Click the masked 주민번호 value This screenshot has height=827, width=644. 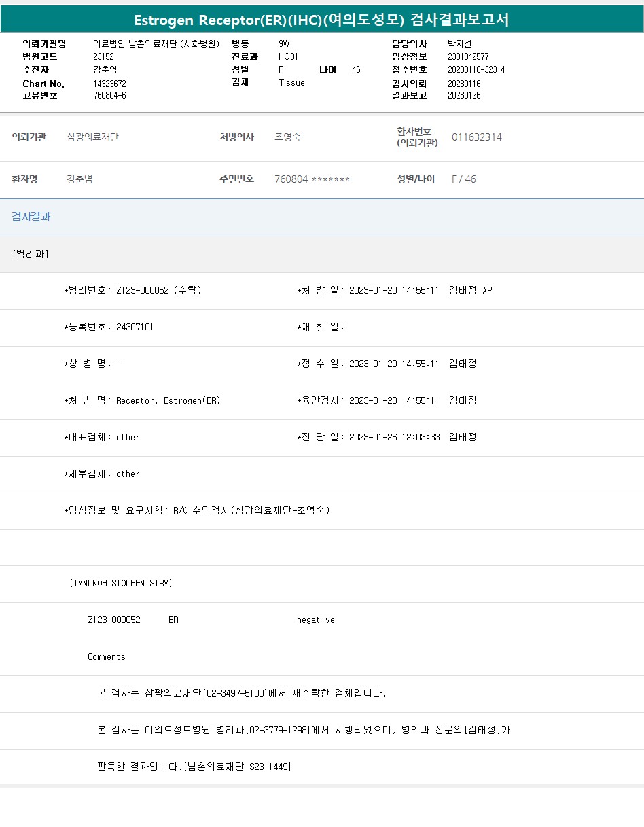312,179
